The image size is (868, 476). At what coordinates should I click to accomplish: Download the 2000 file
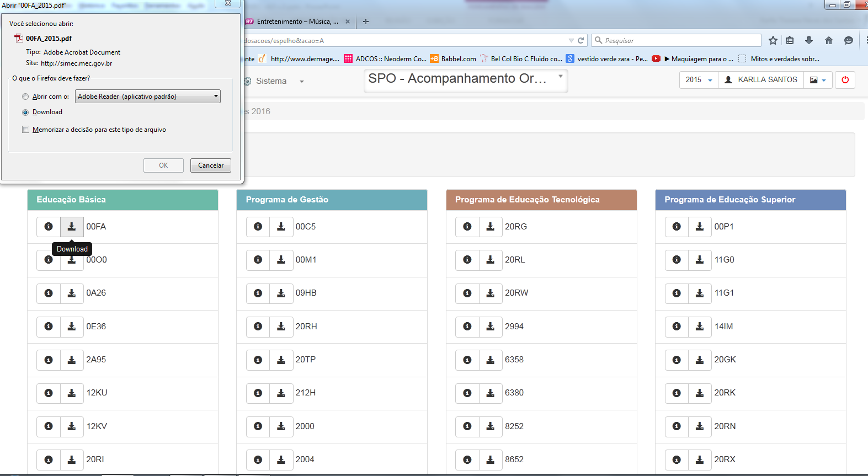tap(281, 426)
